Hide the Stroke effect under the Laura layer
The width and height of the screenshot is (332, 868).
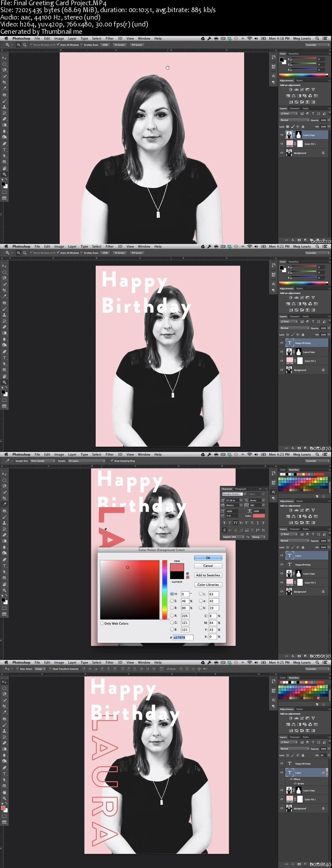294,783
